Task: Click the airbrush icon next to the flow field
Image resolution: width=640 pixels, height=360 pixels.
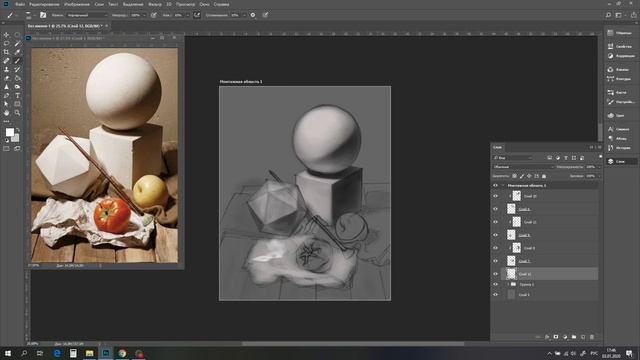Action: click(x=197, y=15)
